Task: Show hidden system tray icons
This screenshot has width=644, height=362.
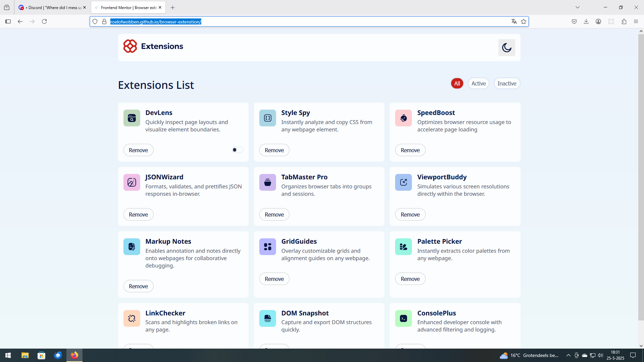Action: pyautogui.click(x=568, y=355)
